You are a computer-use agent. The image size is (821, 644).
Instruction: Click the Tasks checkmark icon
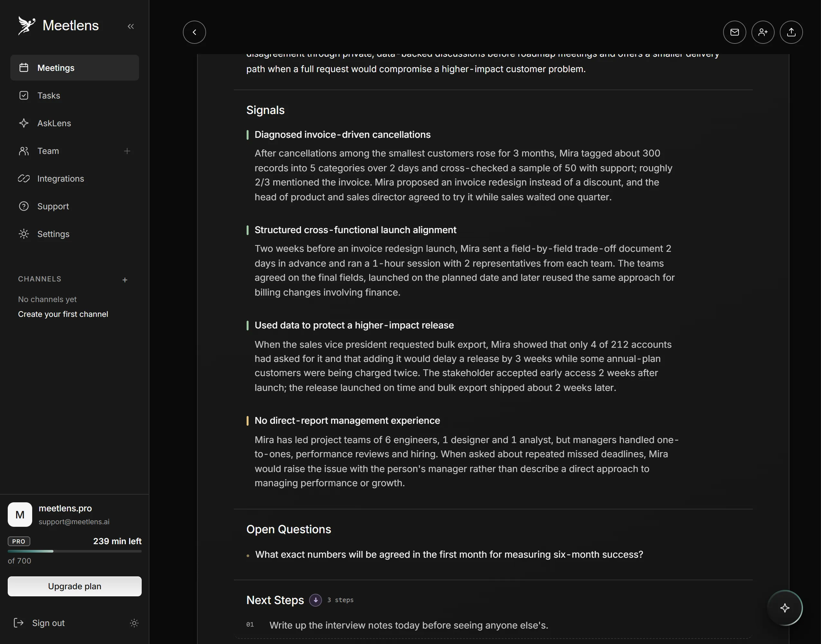pos(24,95)
